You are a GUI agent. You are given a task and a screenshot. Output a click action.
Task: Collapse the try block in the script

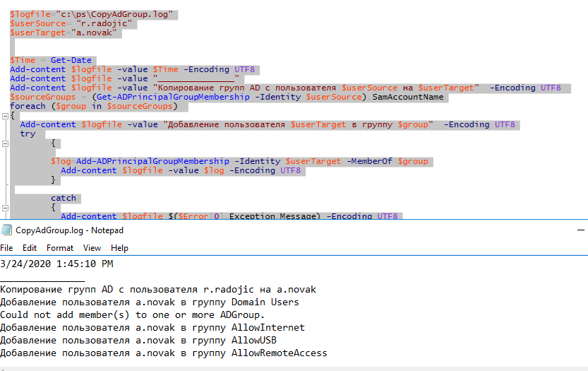pos(5,143)
